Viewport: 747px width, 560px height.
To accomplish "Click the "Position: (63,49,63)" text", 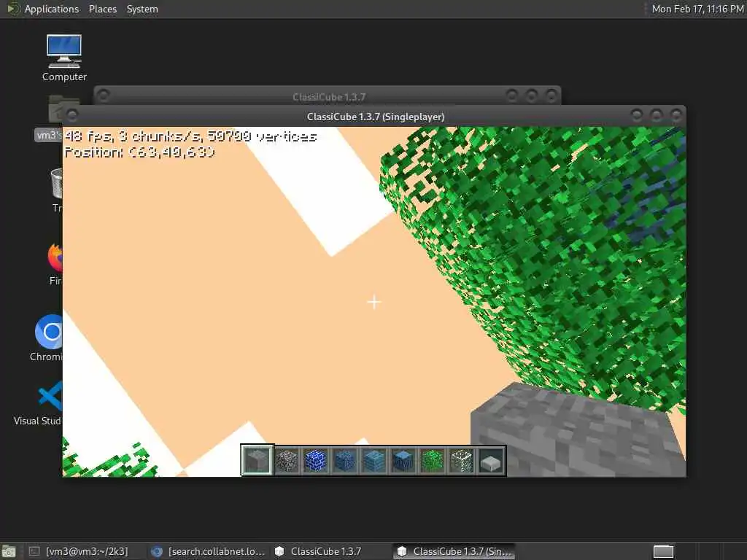I will pyautogui.click(x=139, y=152).
